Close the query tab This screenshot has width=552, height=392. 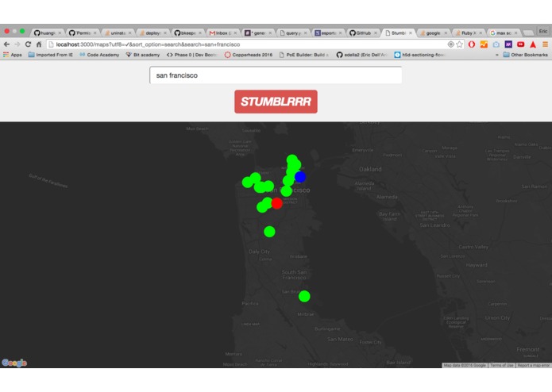click(305, 33)
